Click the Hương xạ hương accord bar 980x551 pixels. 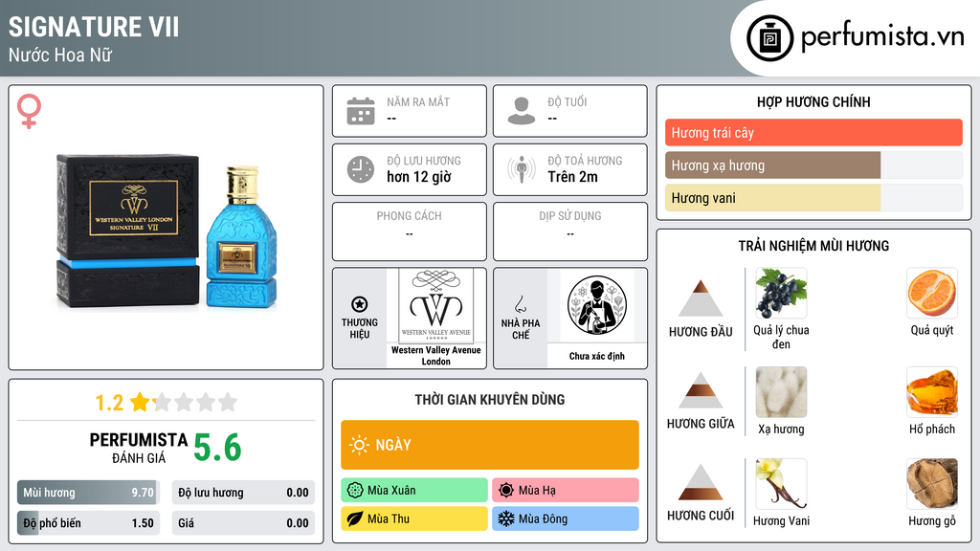coord(813,165)
